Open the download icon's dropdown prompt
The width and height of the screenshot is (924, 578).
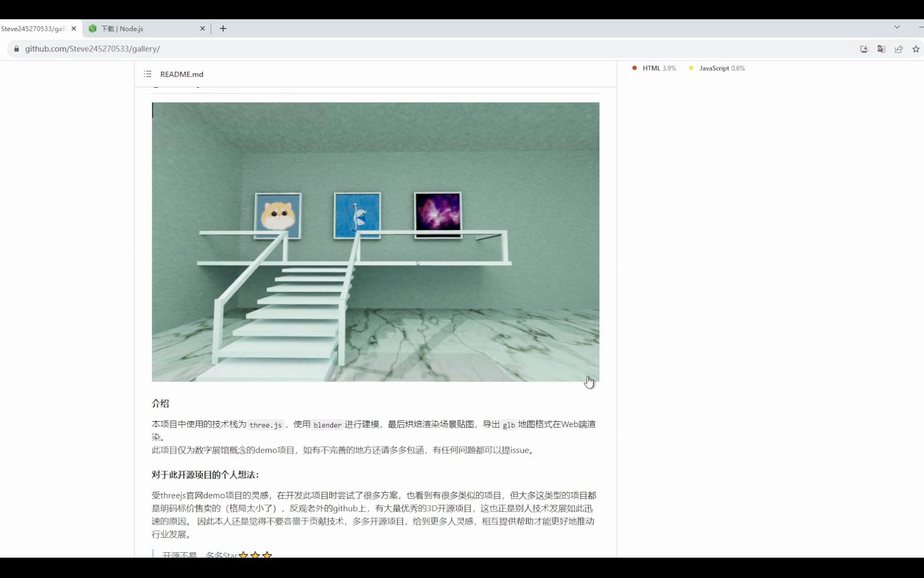[x=864, y=49]
